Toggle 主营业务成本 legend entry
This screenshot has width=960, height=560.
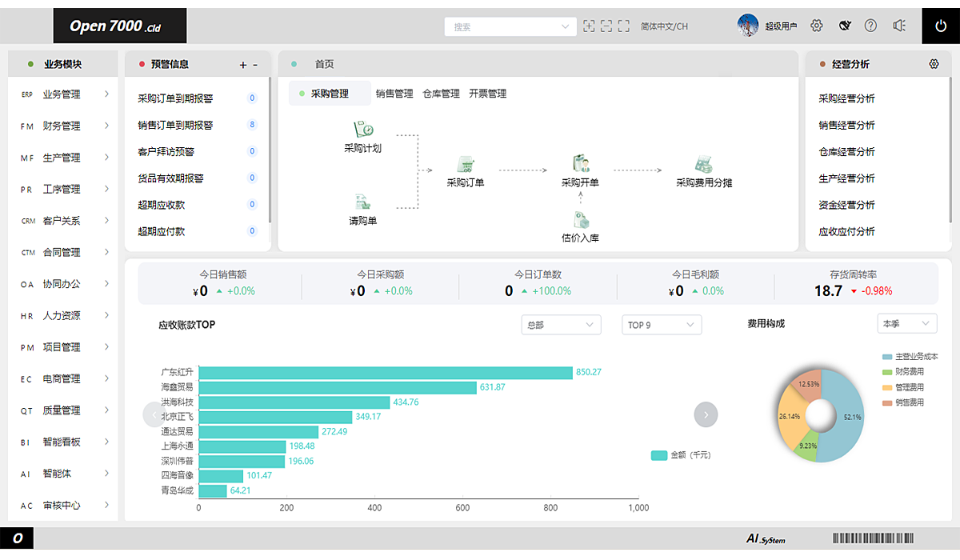pyautogui.click(x=910, y=357)
